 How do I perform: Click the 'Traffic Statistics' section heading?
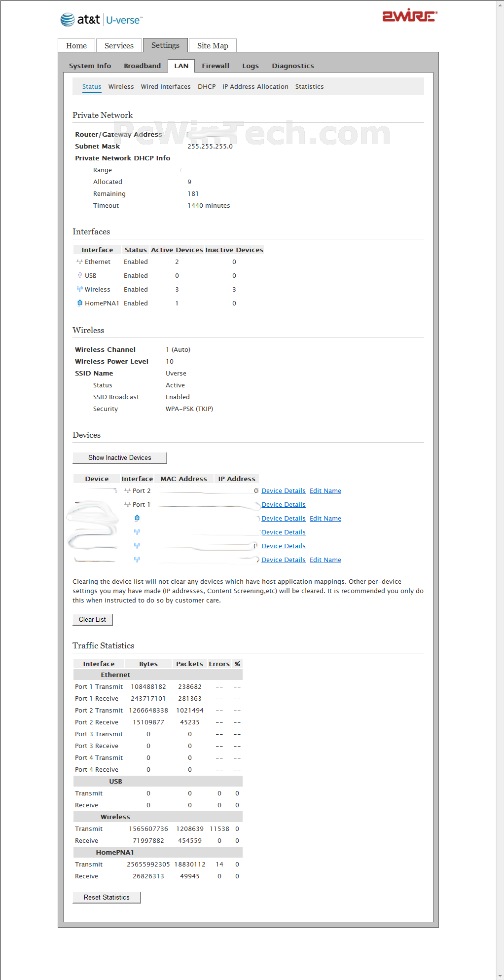pos(103,645)
